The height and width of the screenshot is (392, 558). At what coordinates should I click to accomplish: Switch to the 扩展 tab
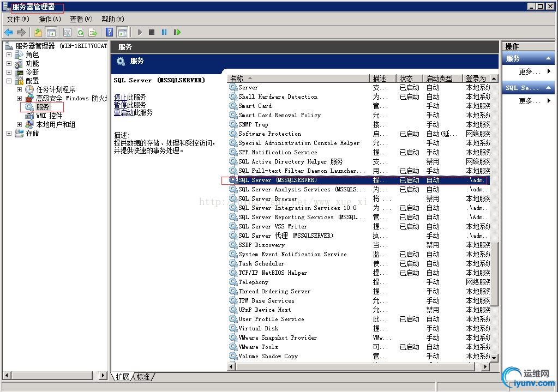122,377
